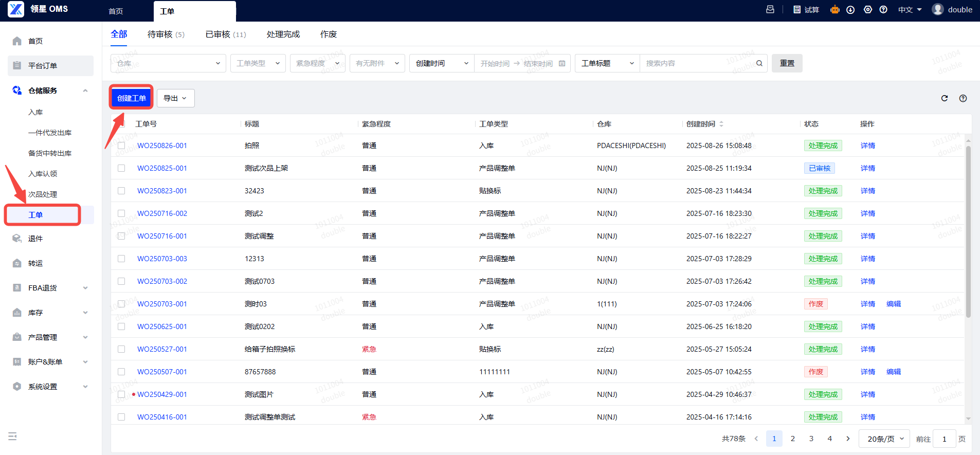
Task: Open the printer icon in top bar
Action: 770,9
